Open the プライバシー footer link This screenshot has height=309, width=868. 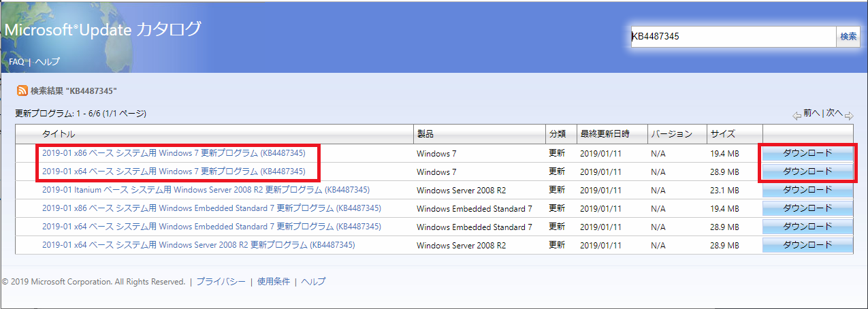click(221, 282)
